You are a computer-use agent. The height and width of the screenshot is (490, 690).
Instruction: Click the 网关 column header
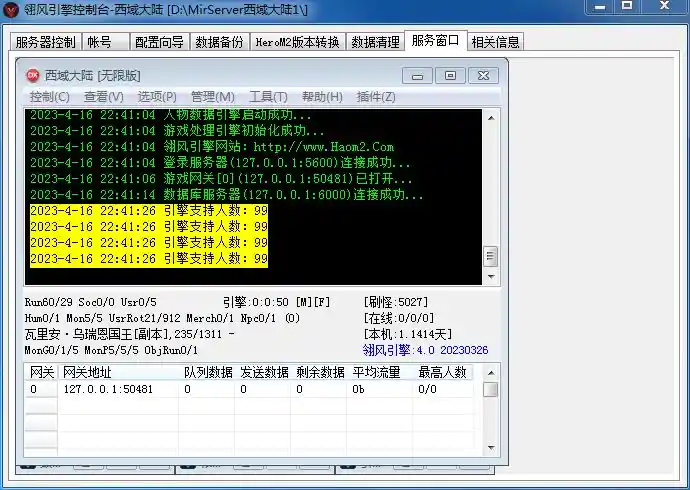point(41,373)
